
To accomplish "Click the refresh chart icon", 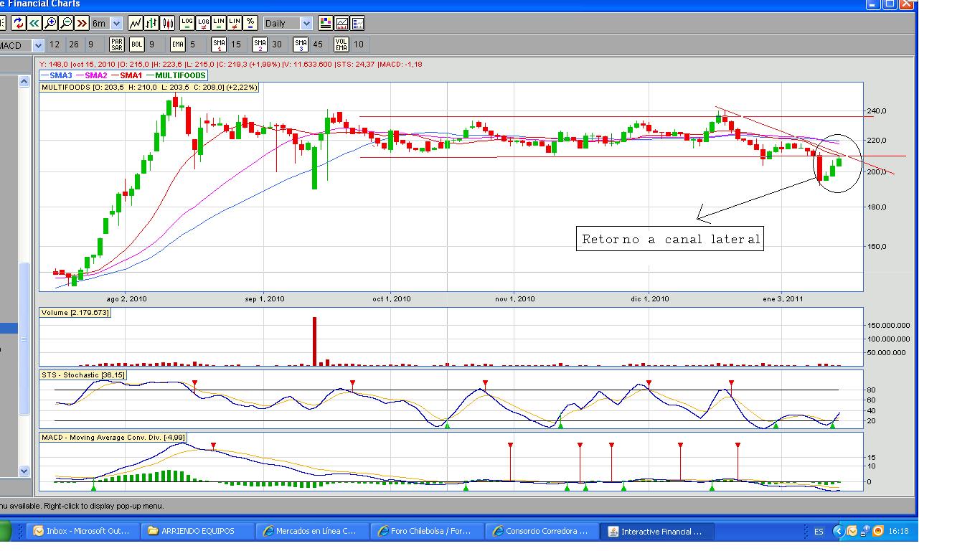I will [18, 23].
